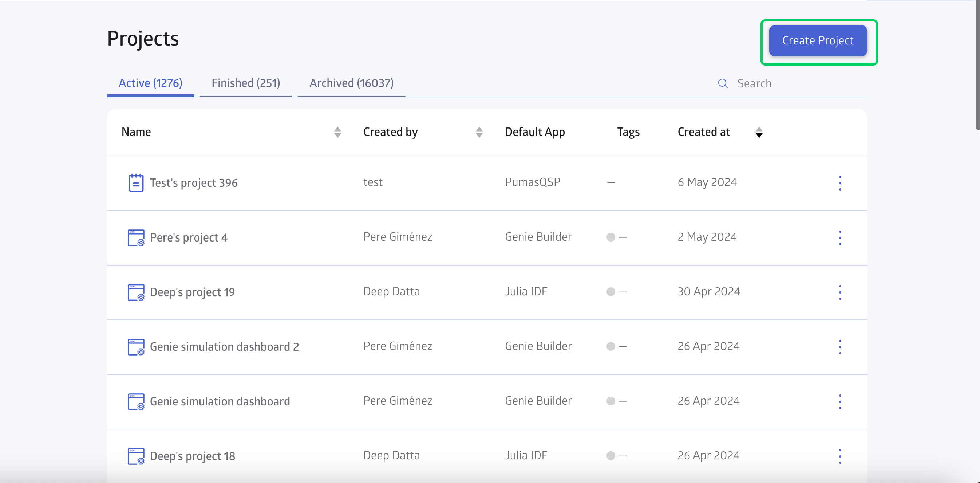Click 'PumasQSP' default app cell
980x483 pixels.
tap(533, 182)
